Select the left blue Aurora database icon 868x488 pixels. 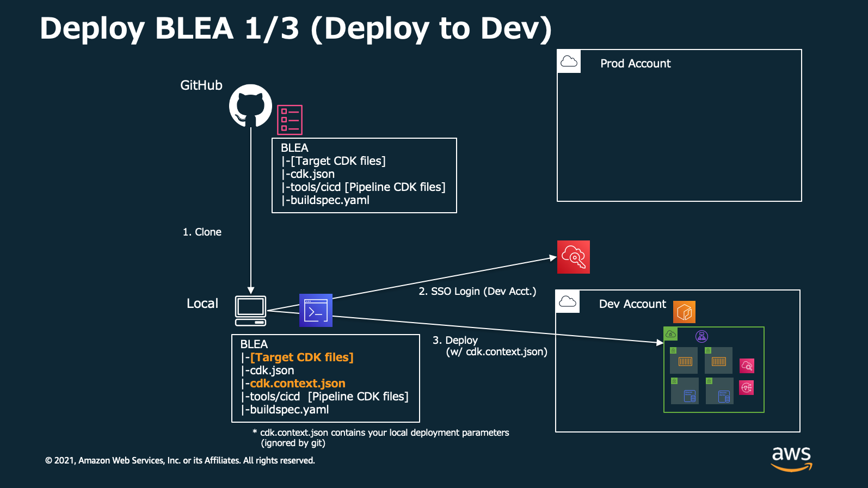690,396
